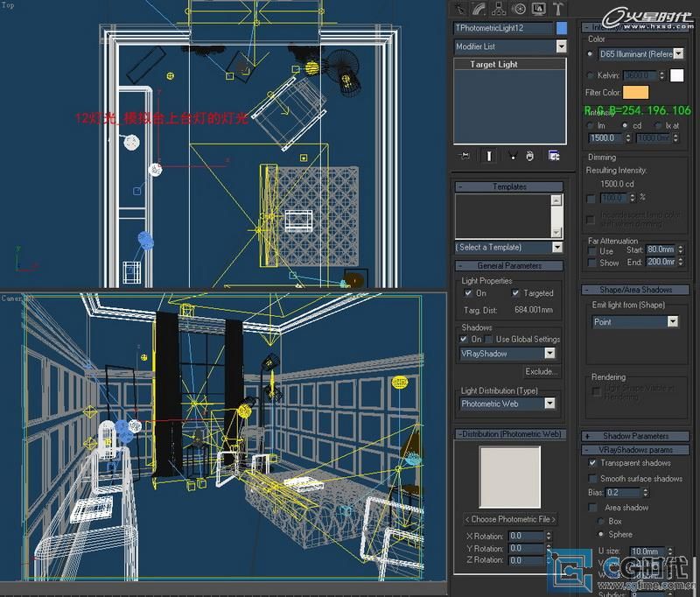Enable the dimming percentage checkbox
The image size is (700, 597).
591,198
